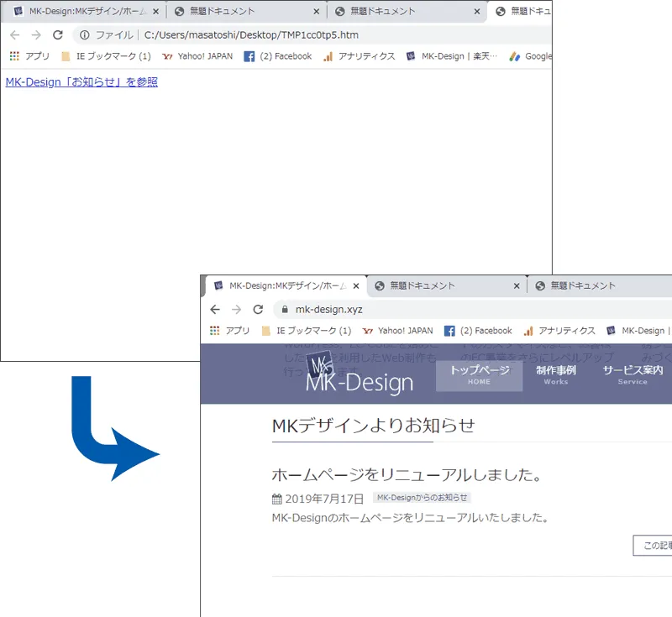Open the Facebook bookmark

(x=277, y=56)
